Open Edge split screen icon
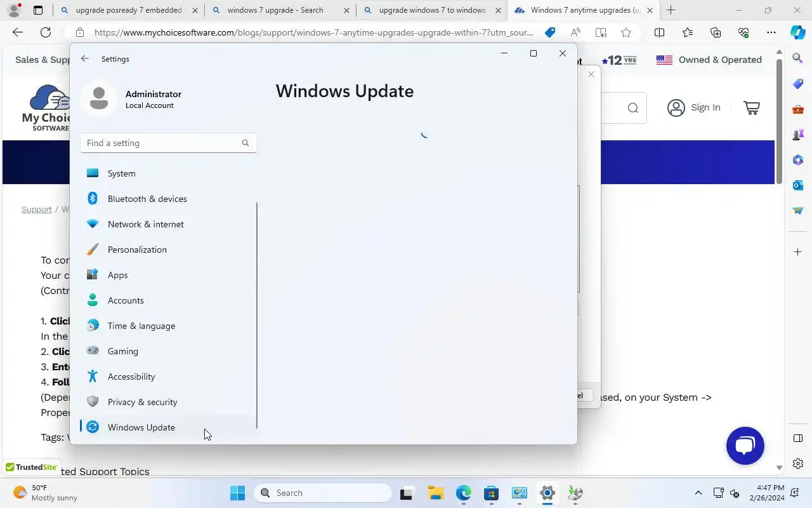812x508 pixels. (x=660, y=32)
